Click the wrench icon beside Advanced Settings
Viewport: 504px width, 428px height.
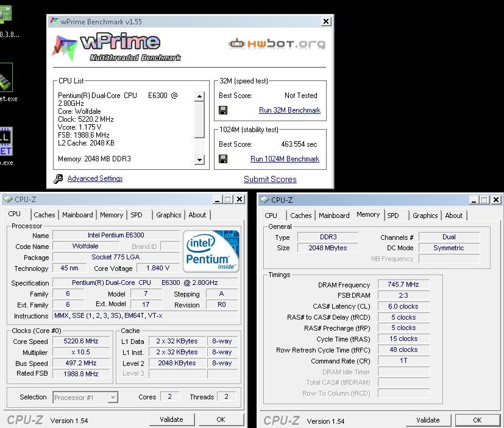58,178
